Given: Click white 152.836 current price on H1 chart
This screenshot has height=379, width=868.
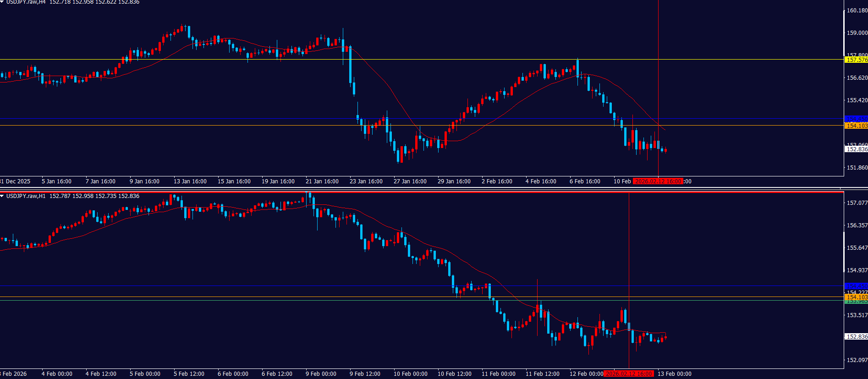Looking at the screenshot, I should [856, 337].
